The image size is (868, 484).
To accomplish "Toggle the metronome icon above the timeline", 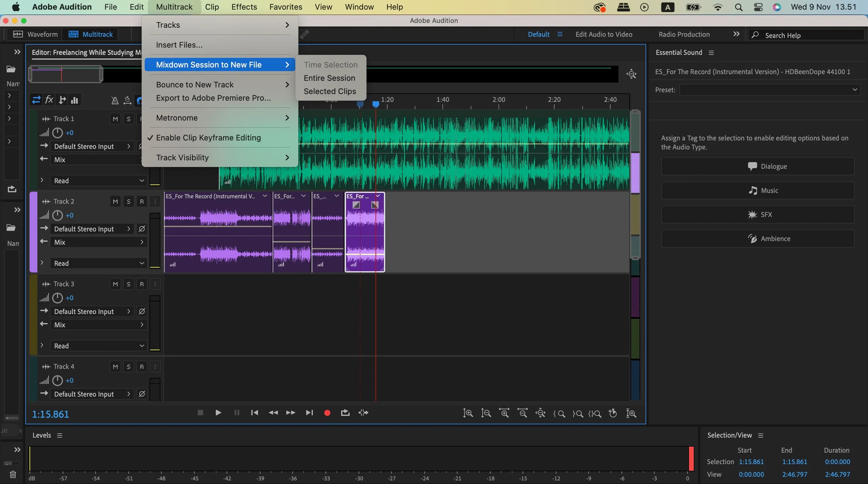I will click(115, 100).
